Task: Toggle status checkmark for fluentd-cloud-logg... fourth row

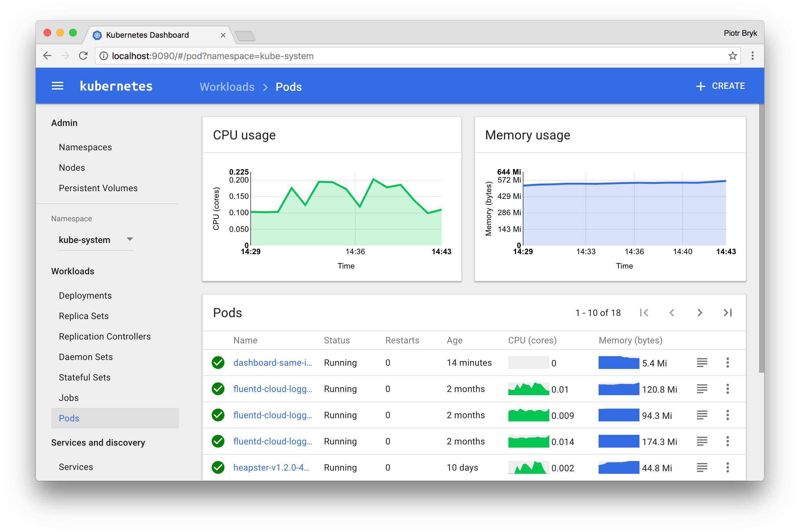Action: 219,442
